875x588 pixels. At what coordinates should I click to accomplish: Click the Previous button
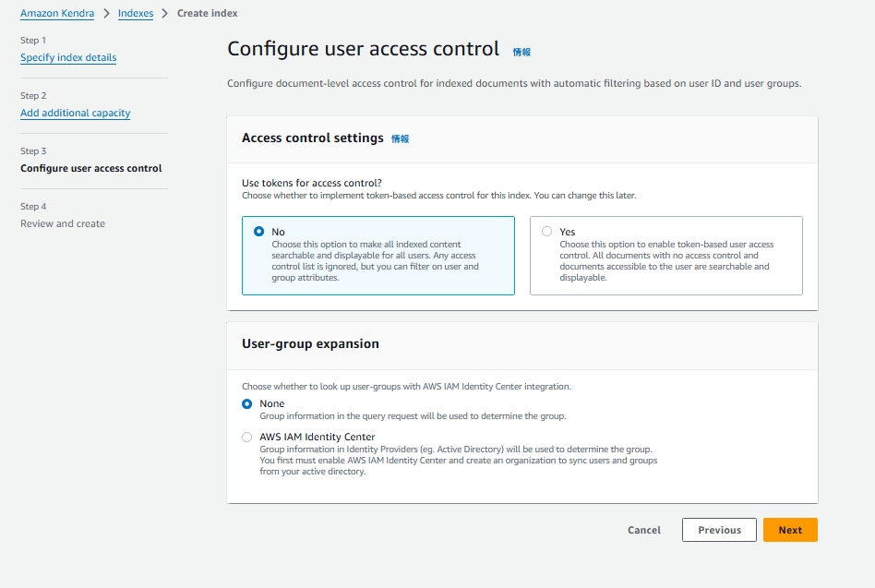pyautogui.click(x=719, y=530)
